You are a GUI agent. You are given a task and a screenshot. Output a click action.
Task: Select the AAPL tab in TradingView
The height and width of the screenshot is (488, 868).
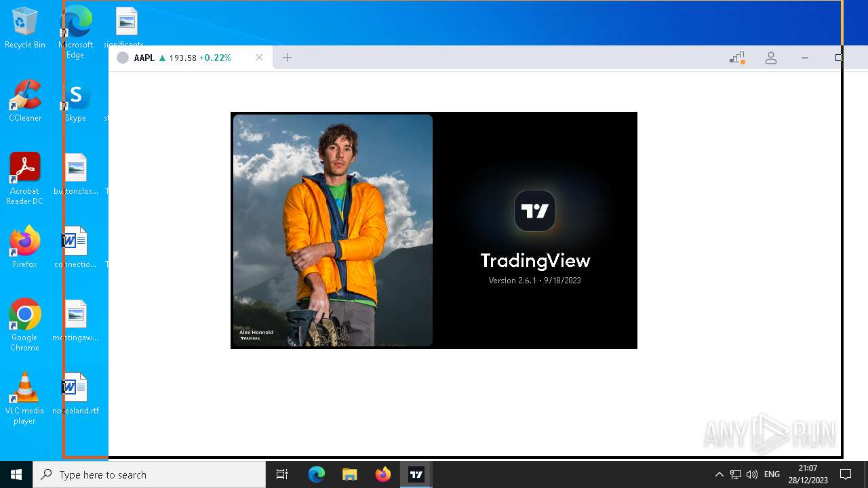[191, 58]
